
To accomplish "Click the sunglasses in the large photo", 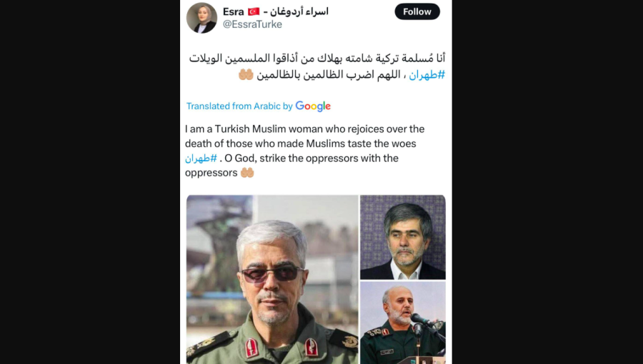I will coord(271,273).
